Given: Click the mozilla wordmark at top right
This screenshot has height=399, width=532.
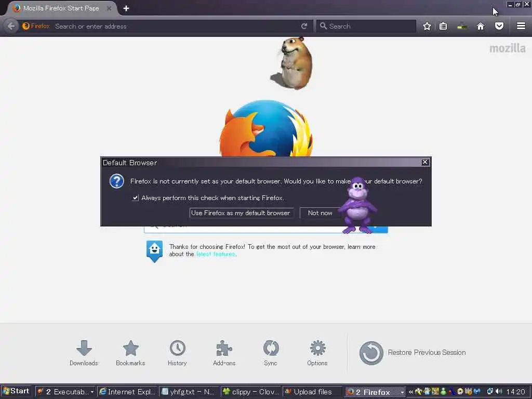Looking at the screenshot, I should coord(507,48).
